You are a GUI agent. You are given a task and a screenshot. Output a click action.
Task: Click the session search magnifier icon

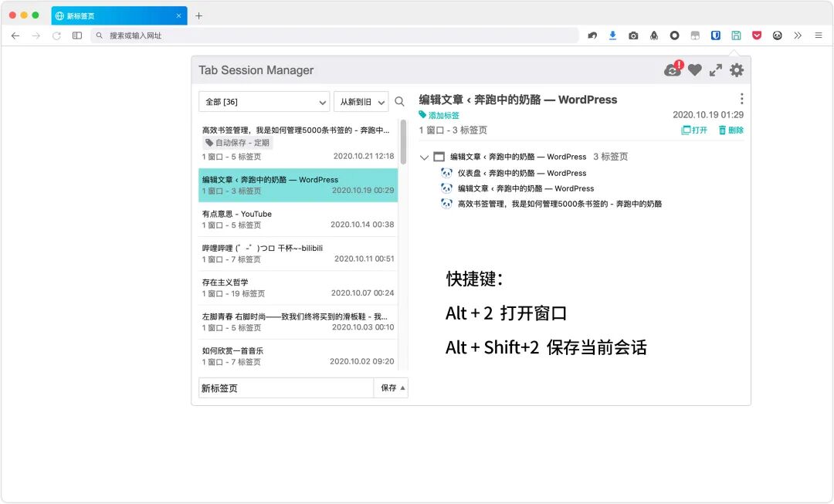[x=399, y=102]
